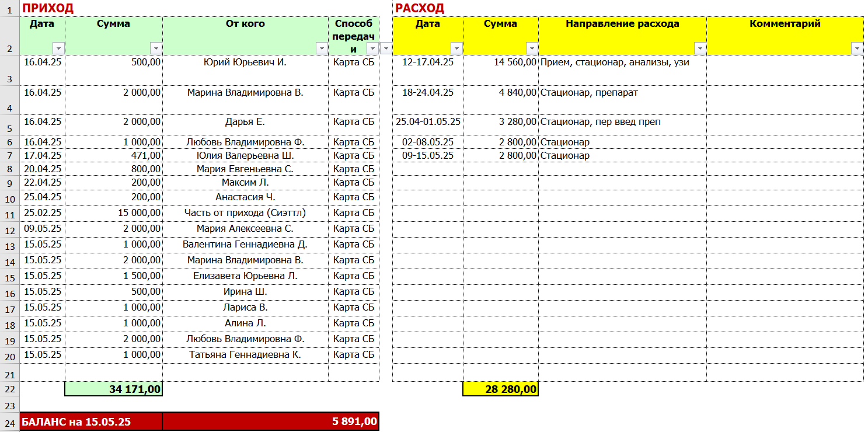Select the 20.04.25 date cell

click(43, 169)
